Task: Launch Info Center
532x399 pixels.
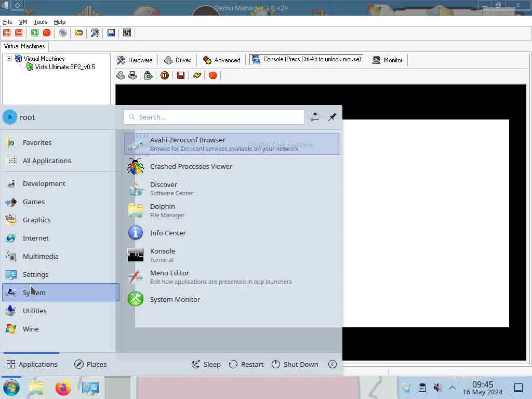Action: tap(232, 233)
